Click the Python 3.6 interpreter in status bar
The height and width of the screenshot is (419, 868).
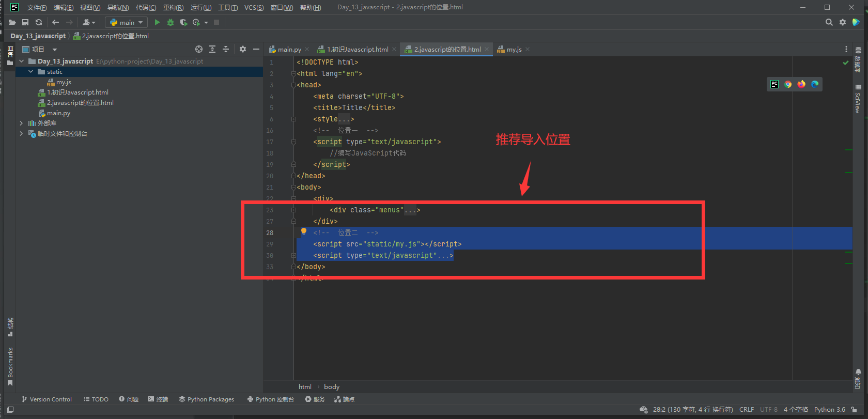[830, 409]
